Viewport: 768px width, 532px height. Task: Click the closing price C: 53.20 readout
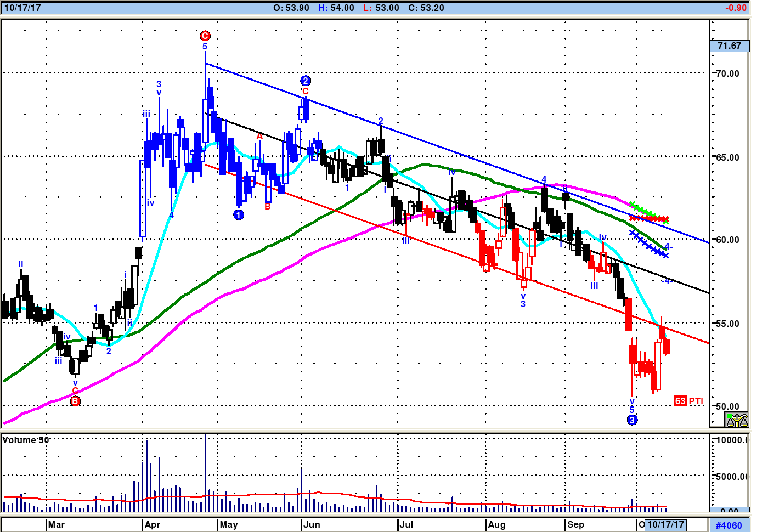tap(426, 8)
